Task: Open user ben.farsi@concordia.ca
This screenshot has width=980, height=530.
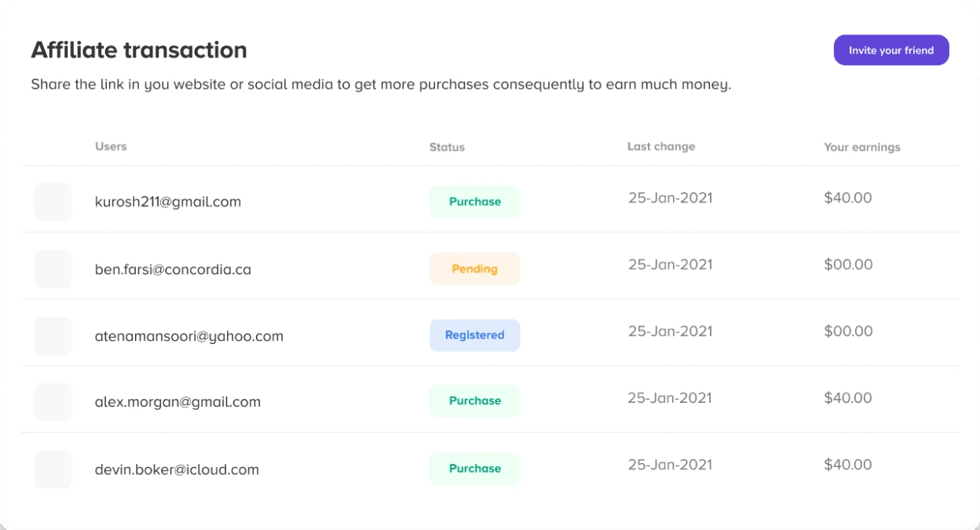Action: coord(173,269)
